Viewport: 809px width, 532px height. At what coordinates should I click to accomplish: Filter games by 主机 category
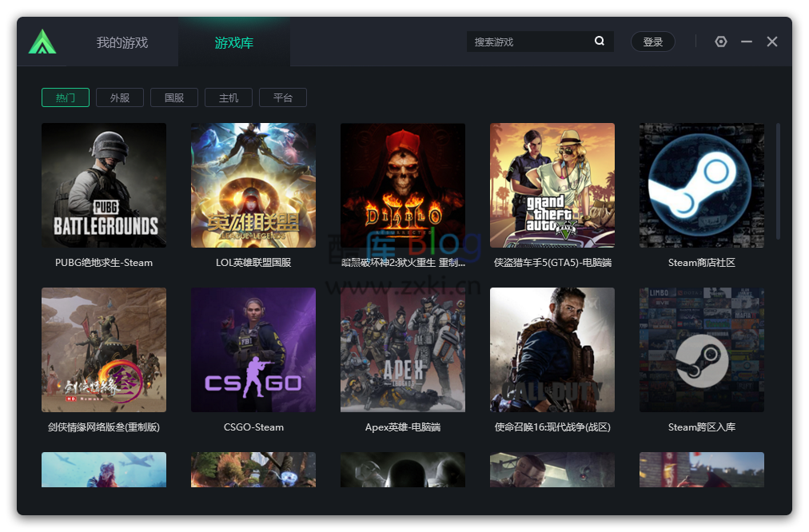coord(229,97)
